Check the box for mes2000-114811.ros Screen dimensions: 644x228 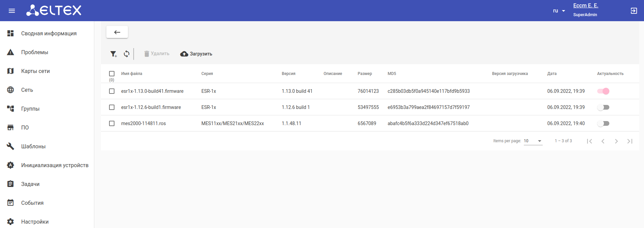112,123
